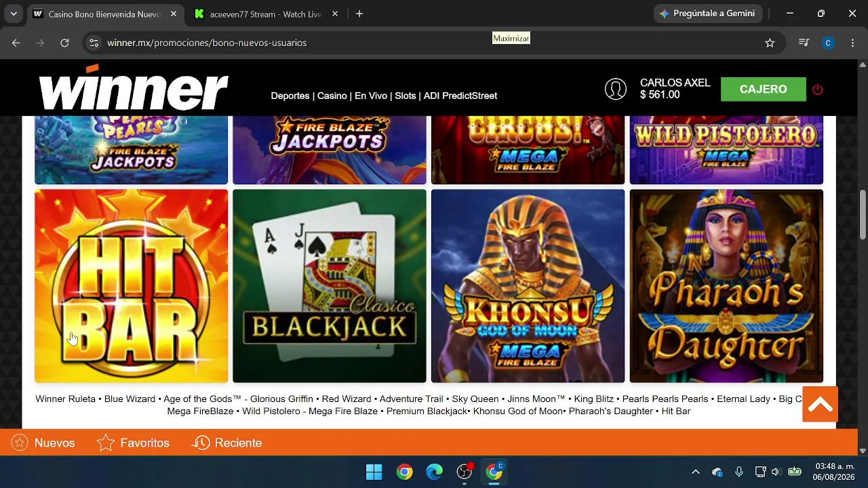The width and height of the screenshot is (868, 488).
Task: Open the Circus Mega Fire Blaze thumbnail
Action: [x=528, y=150]
